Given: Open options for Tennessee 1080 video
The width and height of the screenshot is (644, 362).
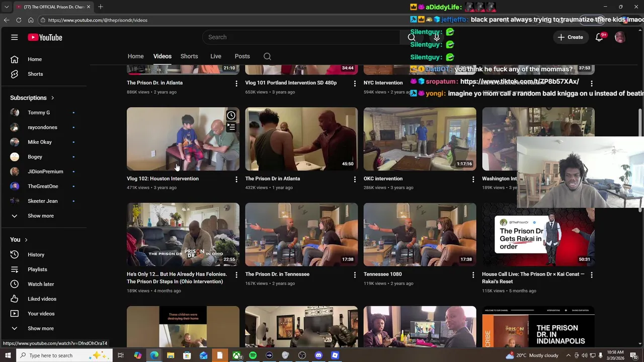Looking at the screenshot, I should click(473, 275).
